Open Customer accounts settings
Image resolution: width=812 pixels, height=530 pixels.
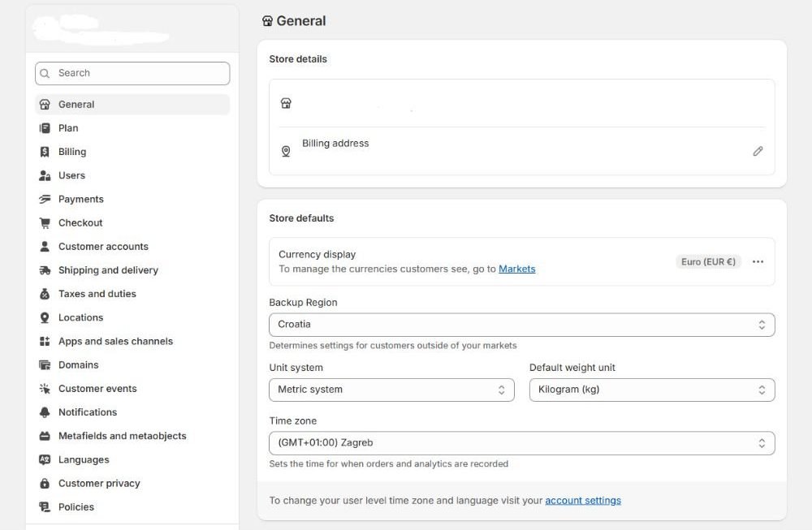coord(132,247)
